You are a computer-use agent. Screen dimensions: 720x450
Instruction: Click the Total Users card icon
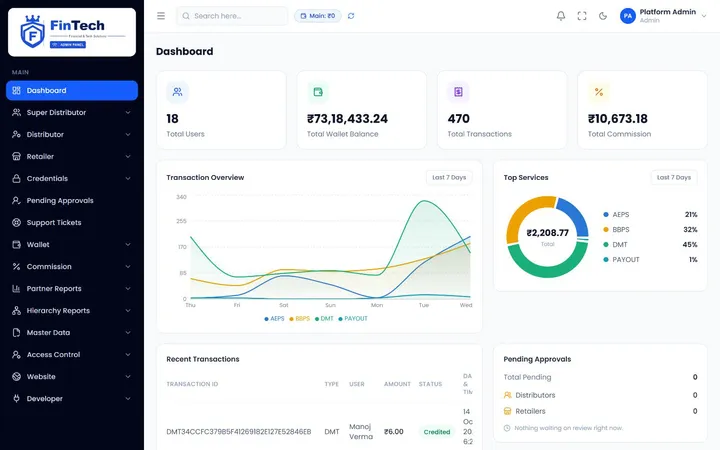177,92
